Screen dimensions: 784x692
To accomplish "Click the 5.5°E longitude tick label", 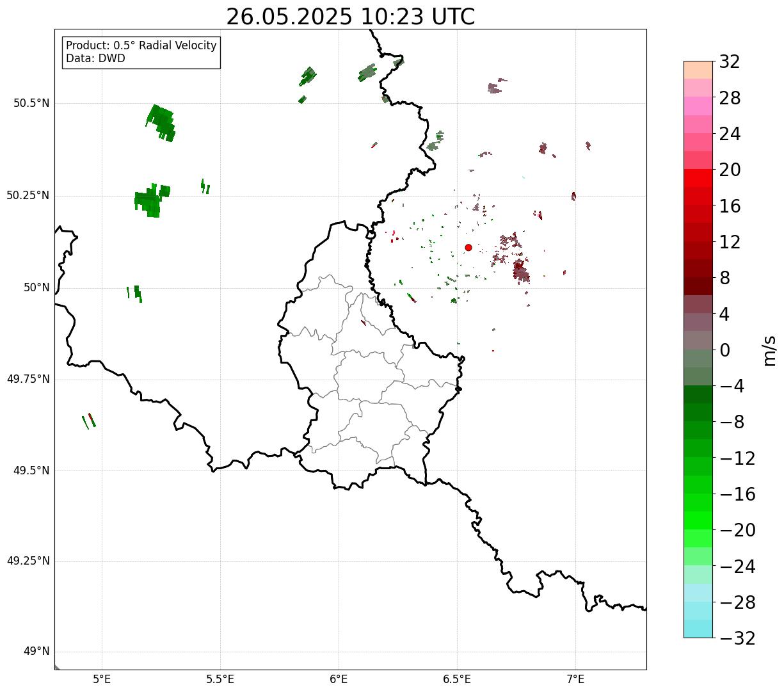I will tap(220, 679).
